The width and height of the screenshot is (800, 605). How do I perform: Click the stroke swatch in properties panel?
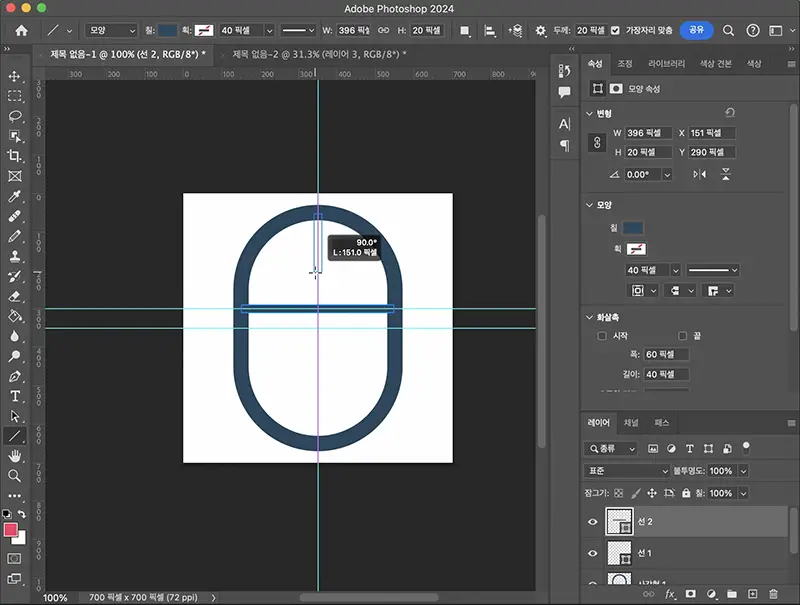click(636, 249)
